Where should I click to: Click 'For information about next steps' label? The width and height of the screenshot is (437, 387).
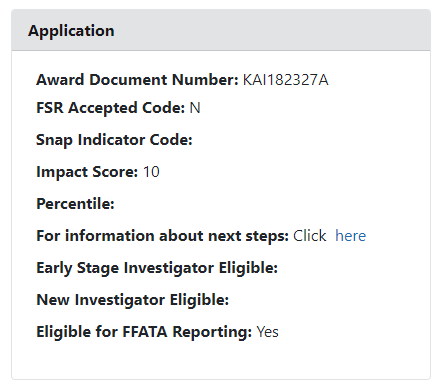point(162,236)
